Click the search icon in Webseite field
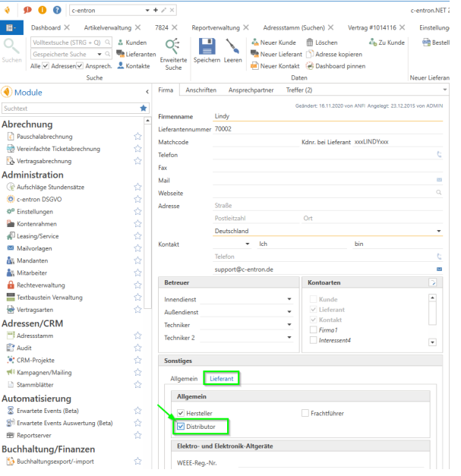The height and width of the screenshot is (476, 461). [439, 193]
